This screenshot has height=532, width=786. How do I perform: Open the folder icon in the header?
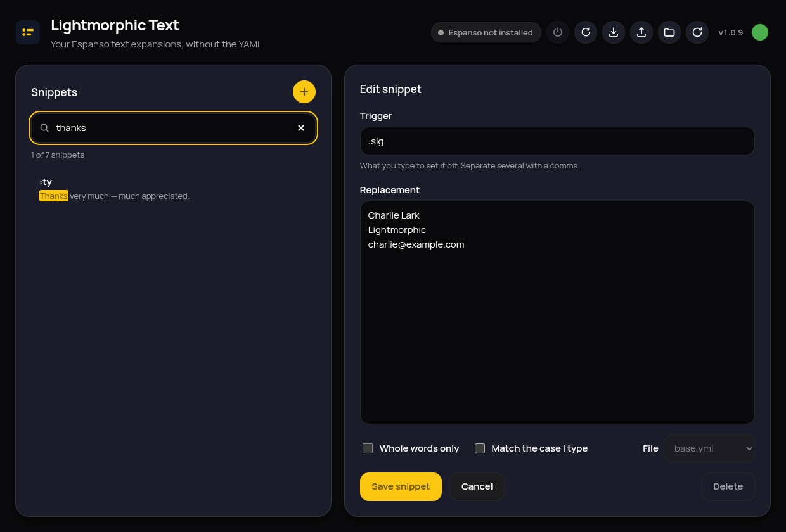coord(669,32)
